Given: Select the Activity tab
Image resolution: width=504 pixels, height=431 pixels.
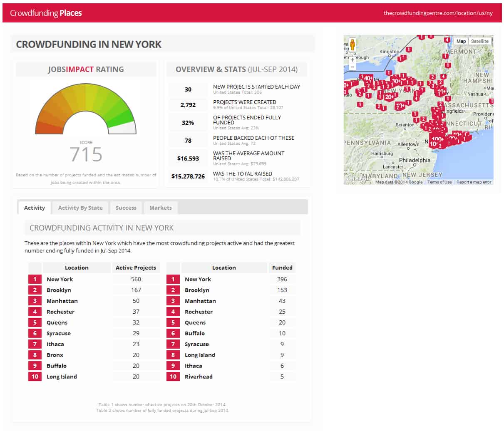Looking at the screenshot, I should click(x=35, y=208).
